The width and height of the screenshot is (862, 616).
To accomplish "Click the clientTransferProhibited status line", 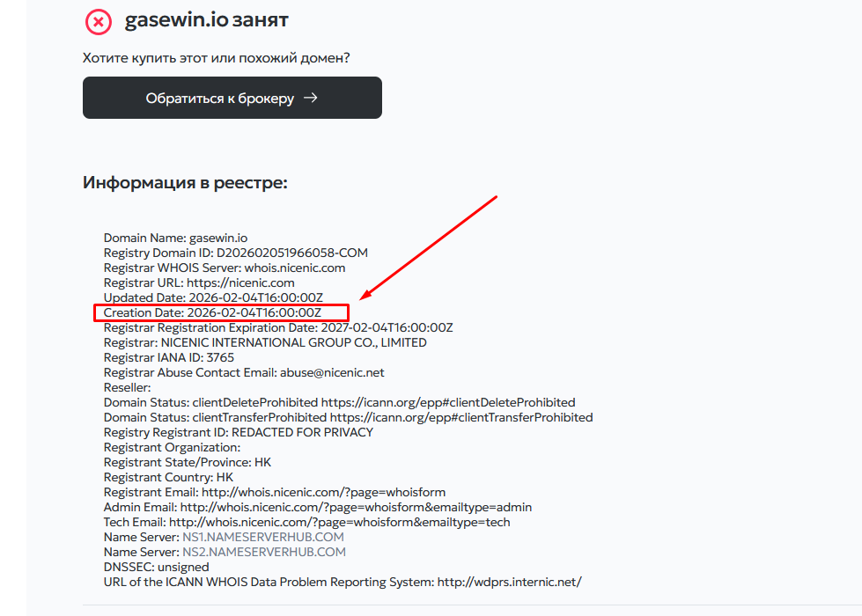I will 348,417.
